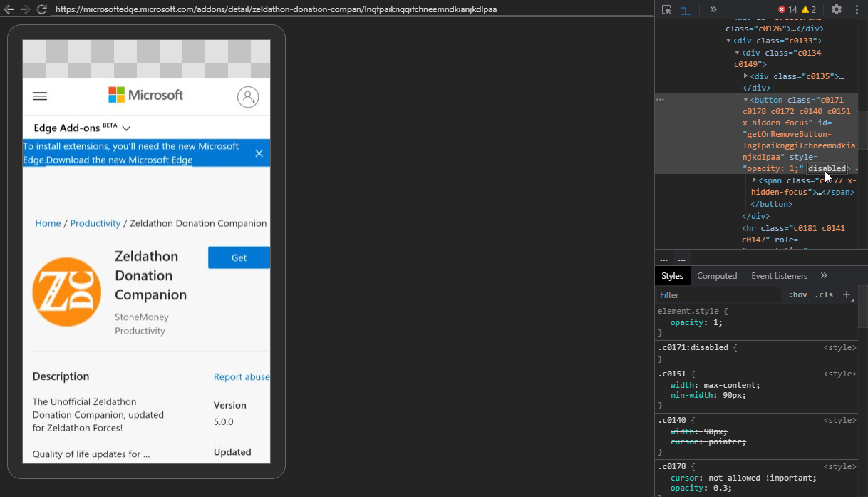868x497 pixels.
Task: Click the blue Get button
Action: click(239, 257)
